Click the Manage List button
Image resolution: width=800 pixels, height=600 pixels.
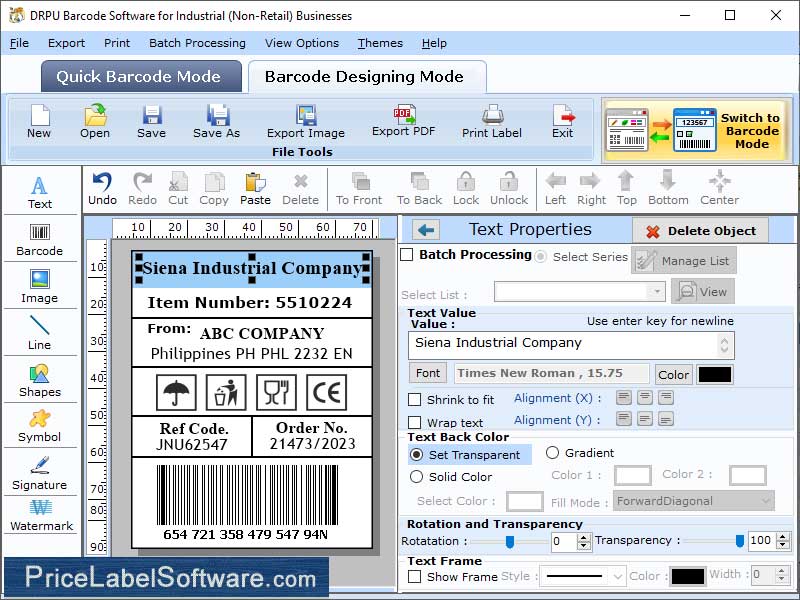click(x=684, y=261)
